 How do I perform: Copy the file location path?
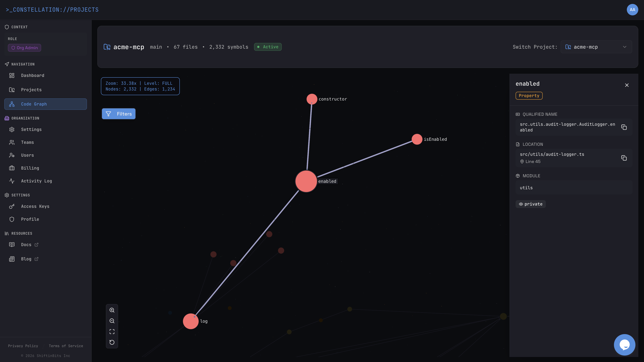[x=624, y=158]
